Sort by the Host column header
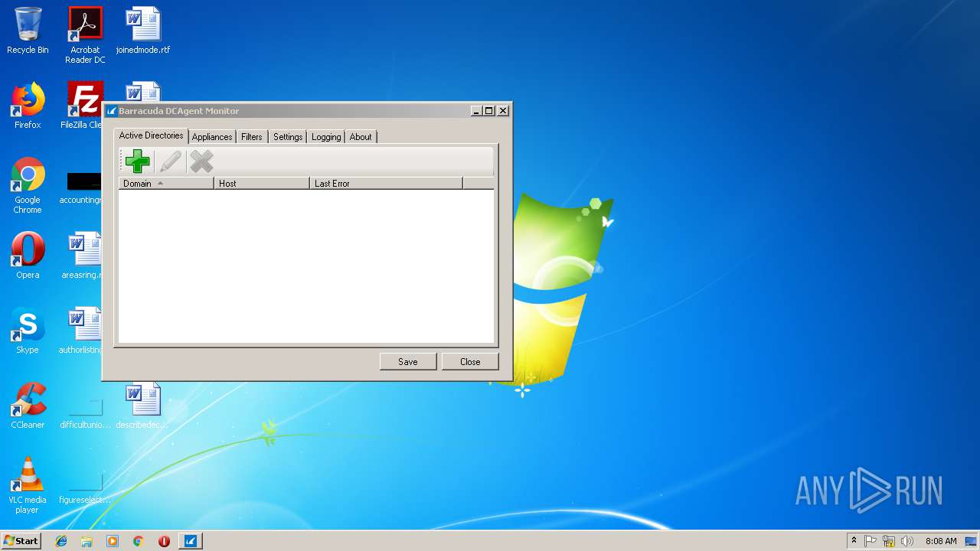Screen dimensions: 980x551 click(x=262, y=184)
